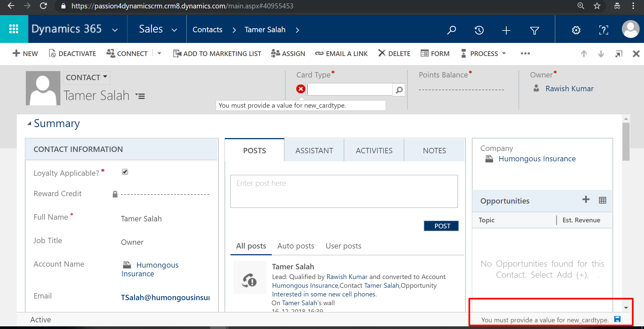Add a new opportunity with plus icon
Screen dimensions: 644x329
[586, 200]
